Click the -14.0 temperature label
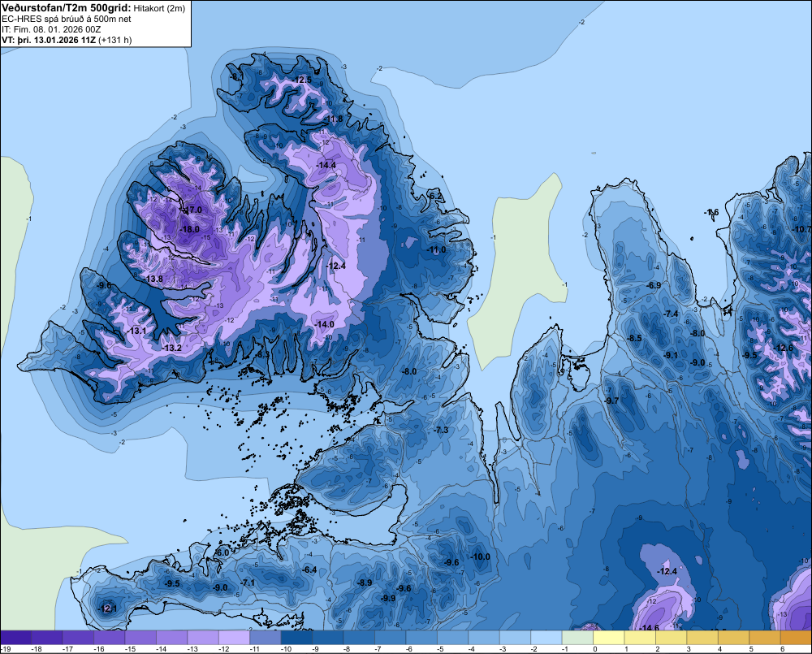Screen dimensions: 812x654 tap(324, 324)
